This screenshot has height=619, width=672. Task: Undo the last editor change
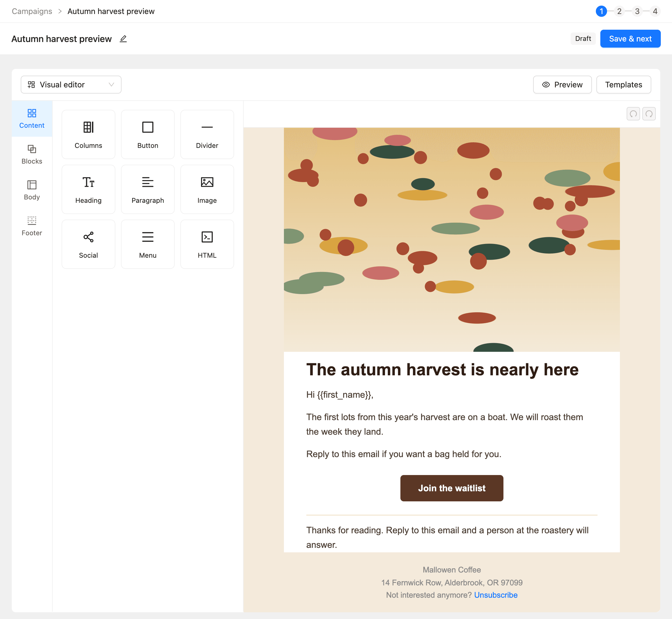click(633, 114)
